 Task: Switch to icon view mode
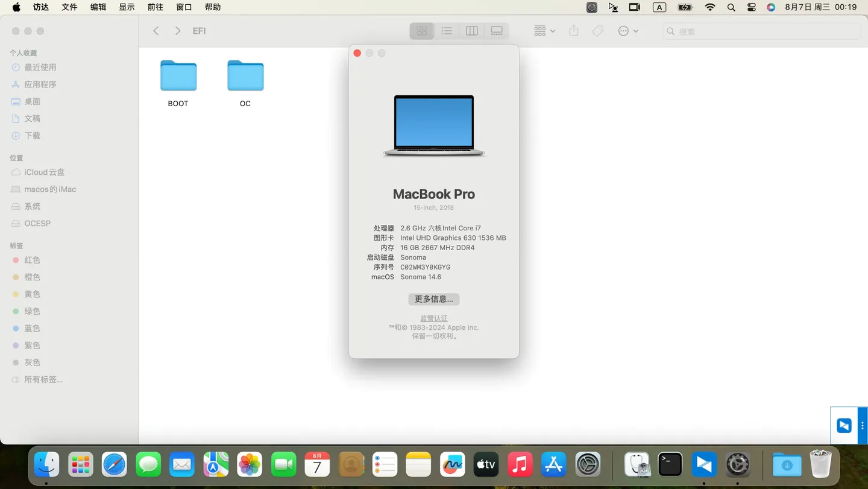[422, 31]
